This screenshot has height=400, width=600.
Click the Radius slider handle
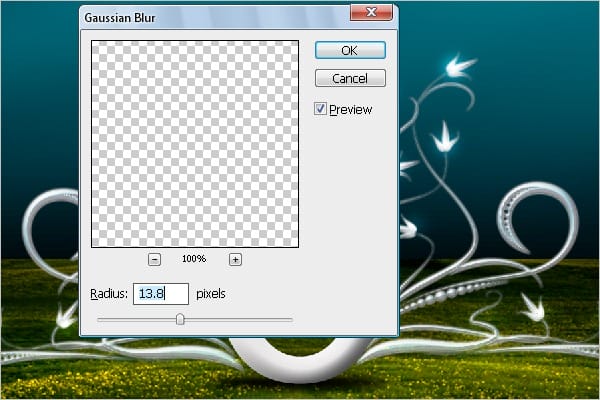click(180, 319)
